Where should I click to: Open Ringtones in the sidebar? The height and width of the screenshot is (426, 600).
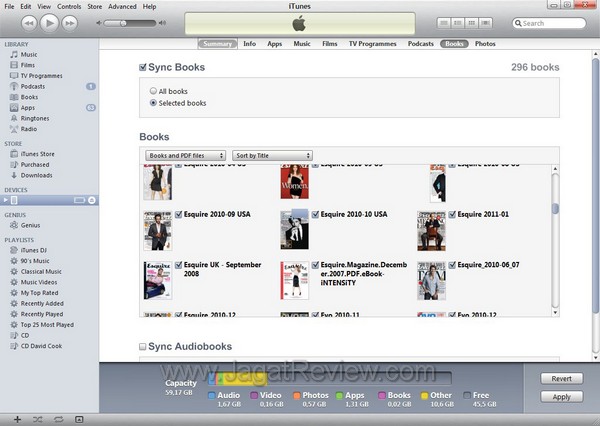point(35,119)
